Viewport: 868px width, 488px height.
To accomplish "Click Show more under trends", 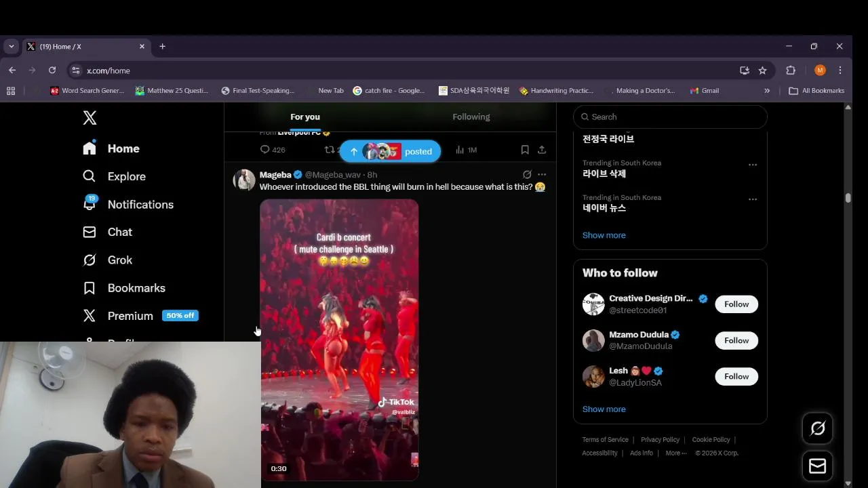I will coord(604,235).
